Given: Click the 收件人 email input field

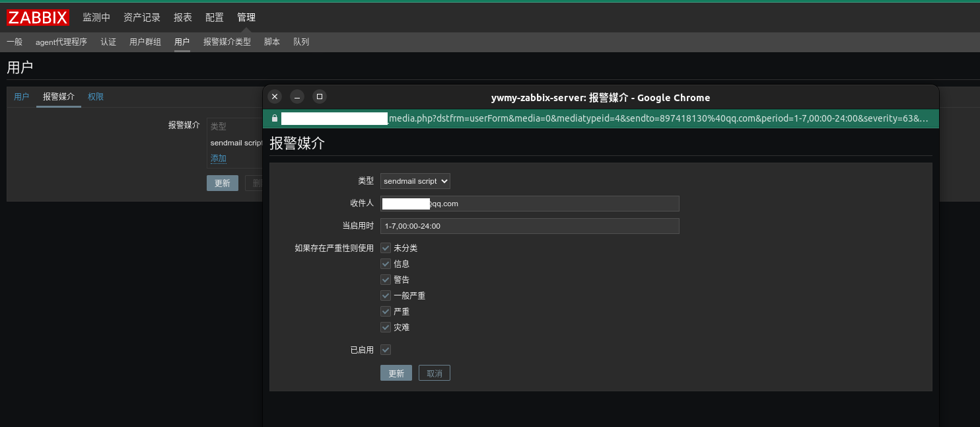Looking at the screenshot, I should [x=530, y=204].
